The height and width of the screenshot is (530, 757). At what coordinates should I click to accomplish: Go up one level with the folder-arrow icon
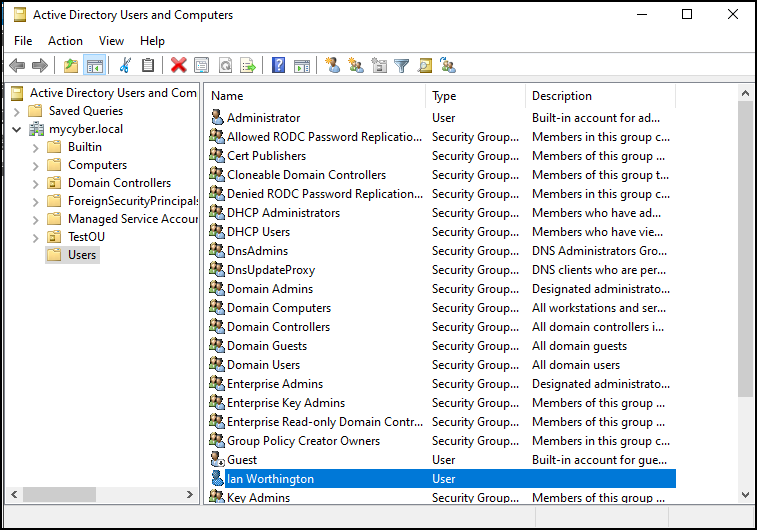(x=70, y=65)
